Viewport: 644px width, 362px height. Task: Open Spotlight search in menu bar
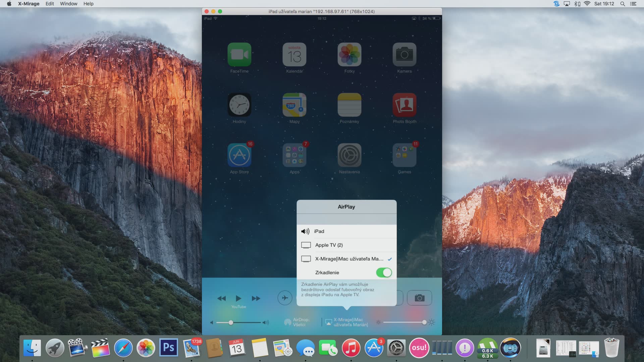623,4
